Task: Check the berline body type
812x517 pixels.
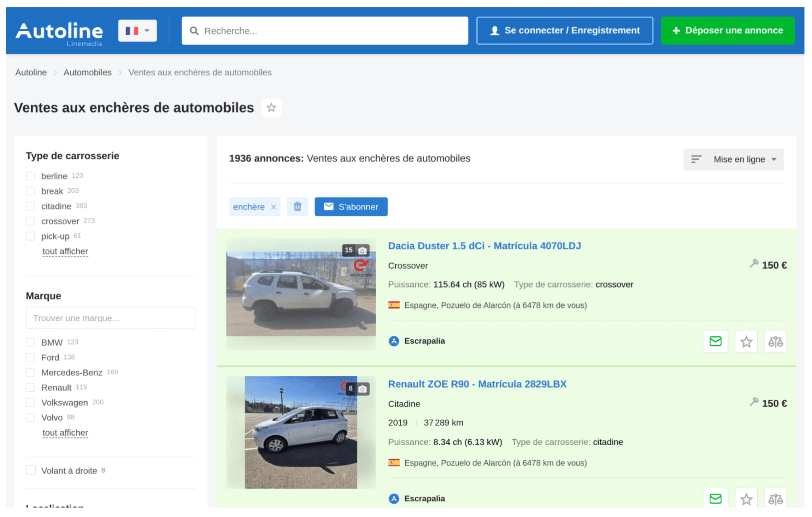Action: 30,176
